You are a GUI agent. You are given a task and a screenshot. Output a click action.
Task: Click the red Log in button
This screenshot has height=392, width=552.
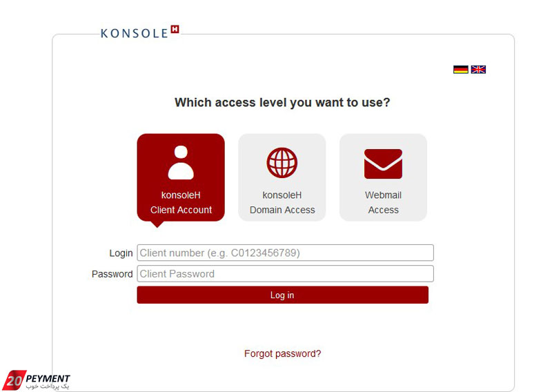click(283, 295)
